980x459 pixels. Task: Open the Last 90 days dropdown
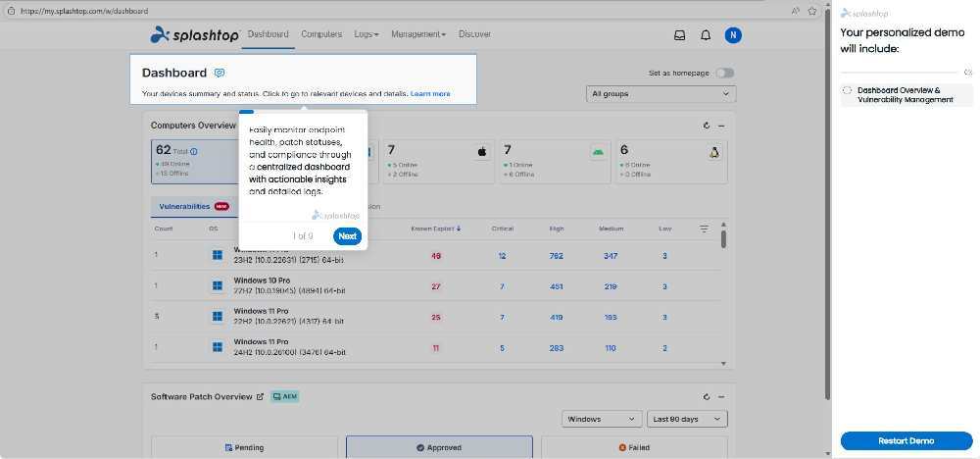[x=688, y=419]
